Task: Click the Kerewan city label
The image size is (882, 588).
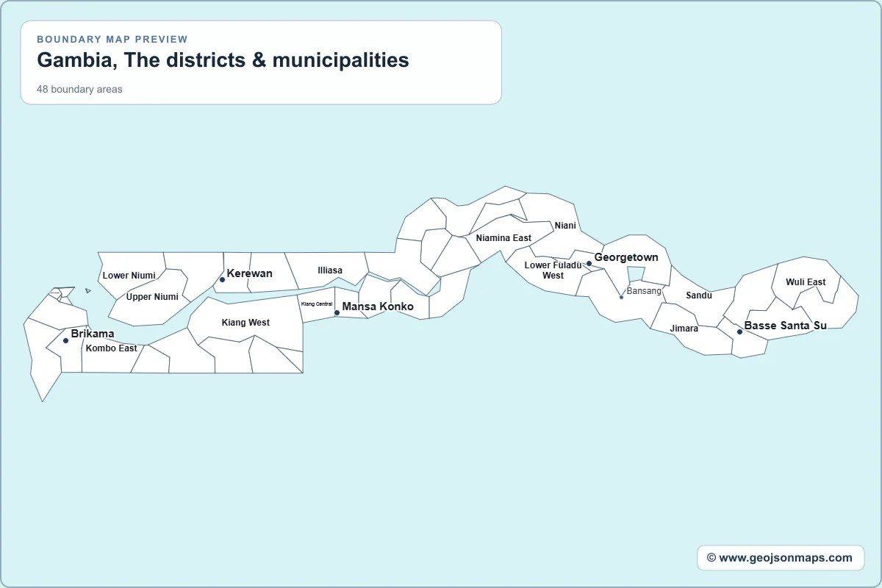Action: pos(250,273)
